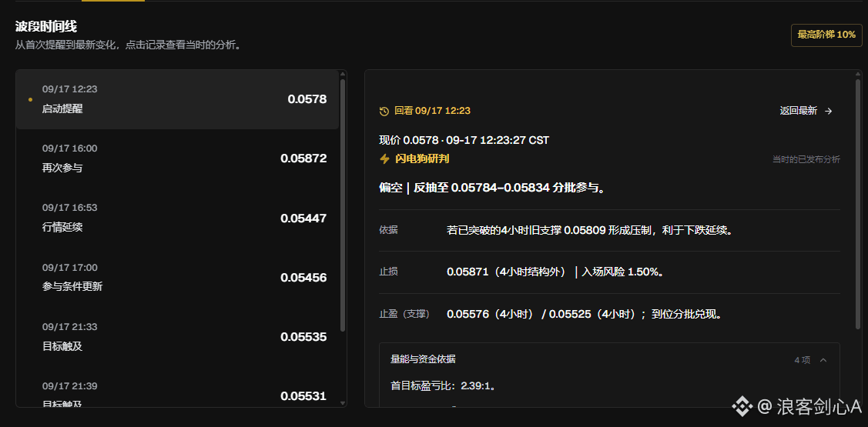Click the arrow icon next to 返回最新
Screen dimensions: 868x427
click(x=828, y=112)
